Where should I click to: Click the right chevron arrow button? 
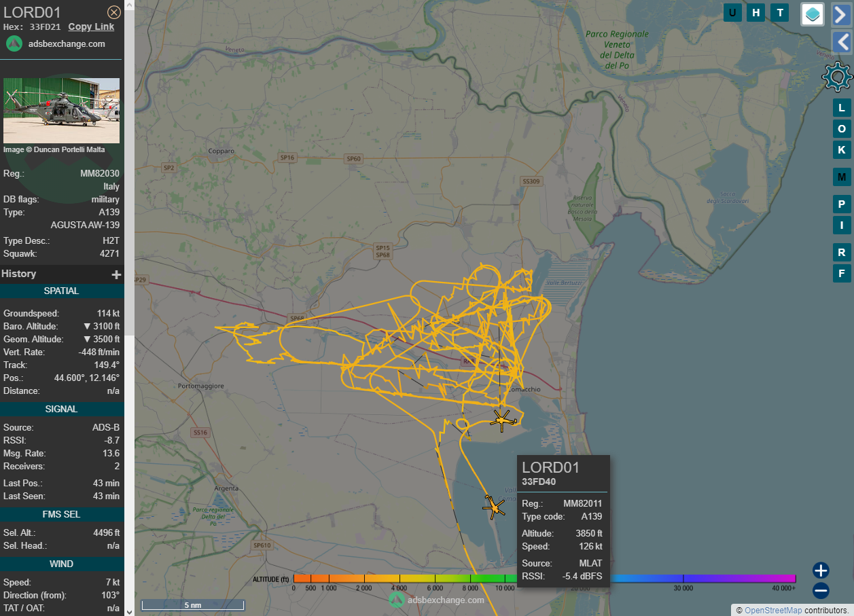click(842, 14)
